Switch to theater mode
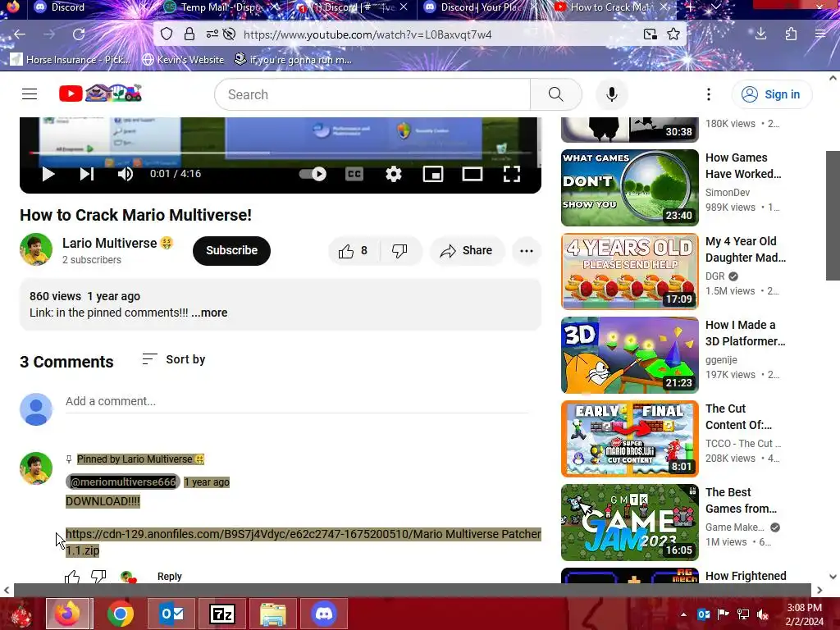Viewport: 840px width, 630px height. (x=472, y=174)
